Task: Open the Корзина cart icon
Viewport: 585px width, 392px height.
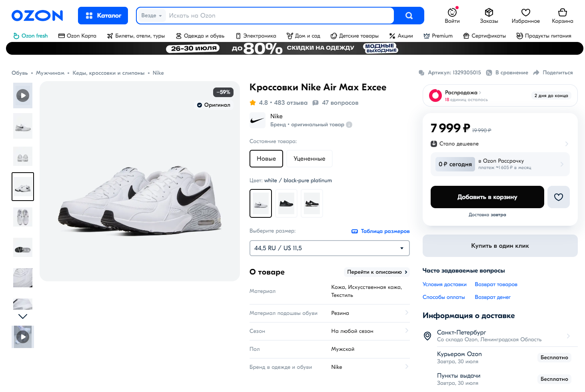Action: [x=562, y=13]
